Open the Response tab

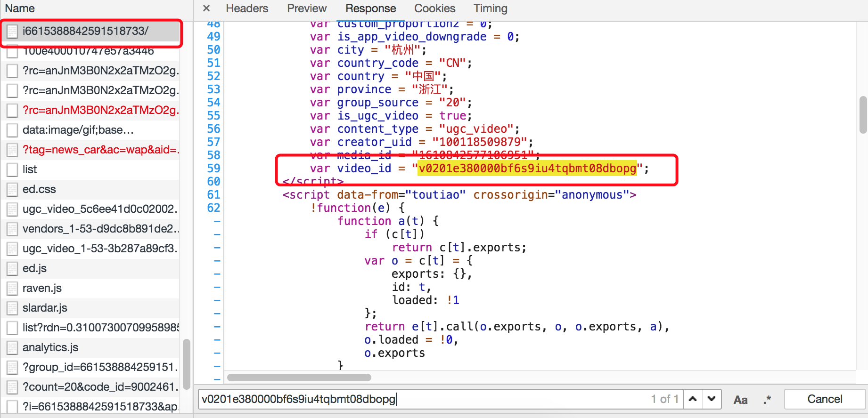(x=370, y=8)
